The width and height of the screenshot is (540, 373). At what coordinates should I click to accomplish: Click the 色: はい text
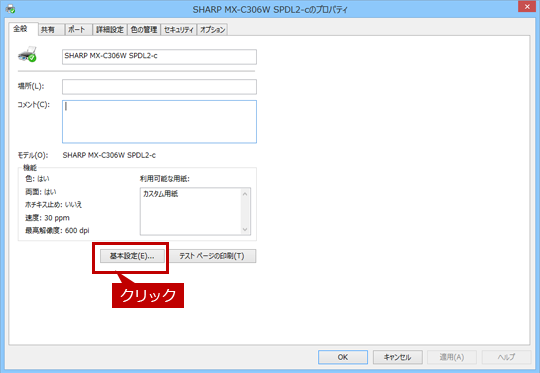click(37, 179)
